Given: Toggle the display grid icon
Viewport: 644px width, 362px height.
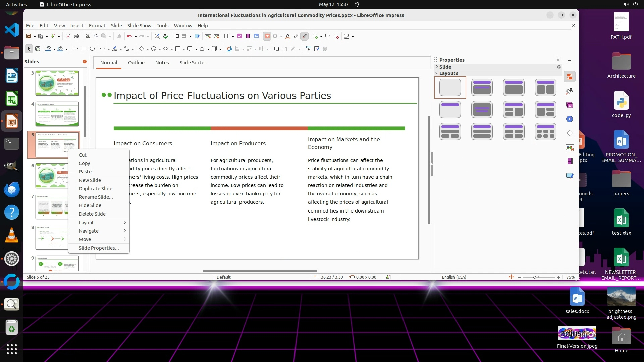Looking at the screenshot, I should (x=176, y=36).
